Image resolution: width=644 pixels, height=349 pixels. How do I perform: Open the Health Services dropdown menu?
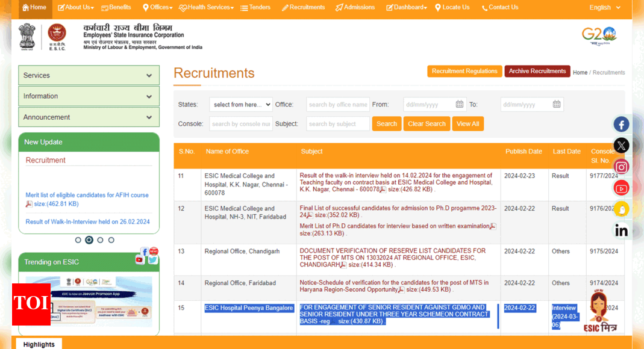pyautogui.click(x=206, y=7)
